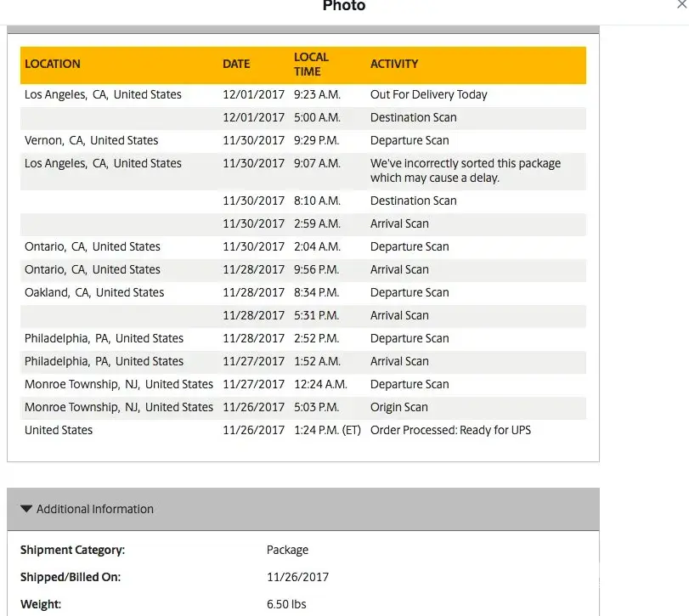Close the Photo viewer

pyautogui.click(x=682, y=4)
